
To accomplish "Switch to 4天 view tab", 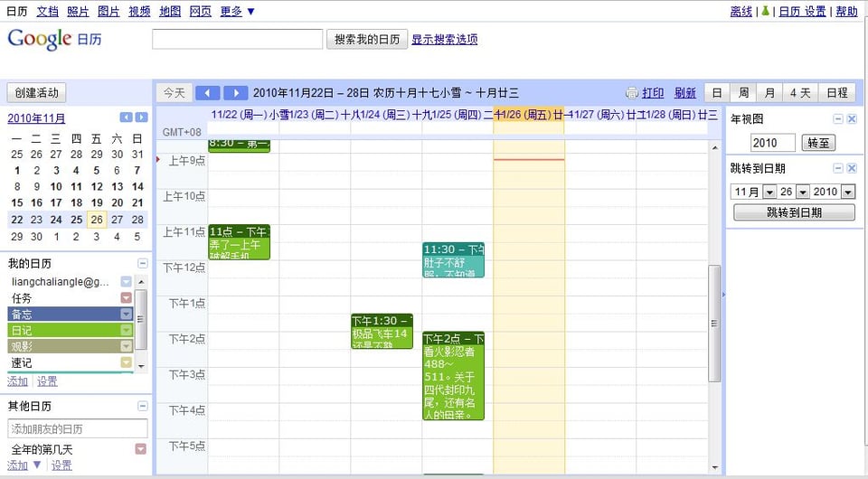I will tap(800, 93).
